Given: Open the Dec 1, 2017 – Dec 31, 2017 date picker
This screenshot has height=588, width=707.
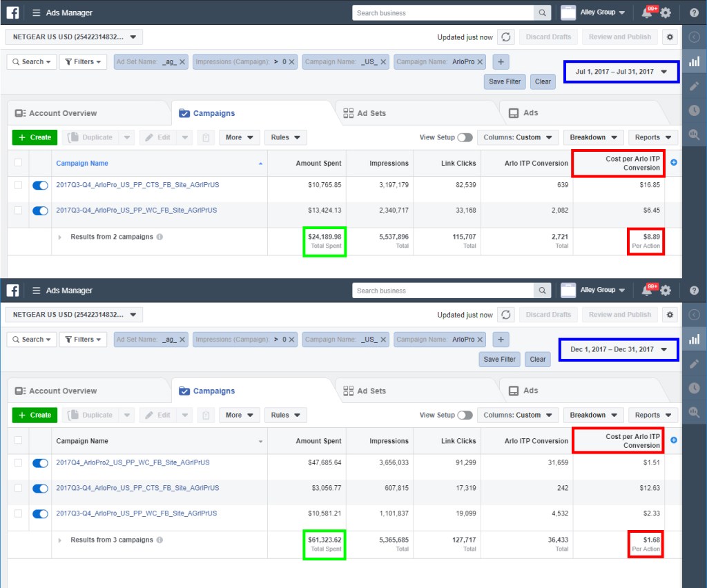Looking at the screenshot, I should click(618, 349).
